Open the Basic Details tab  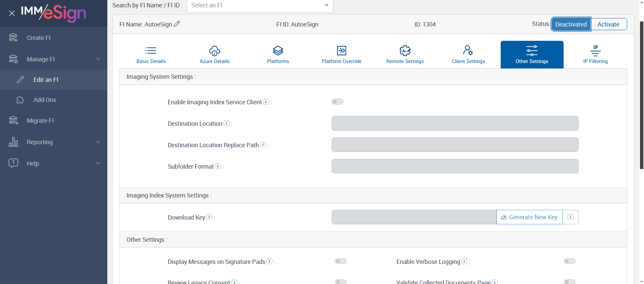tap(151, 55)
